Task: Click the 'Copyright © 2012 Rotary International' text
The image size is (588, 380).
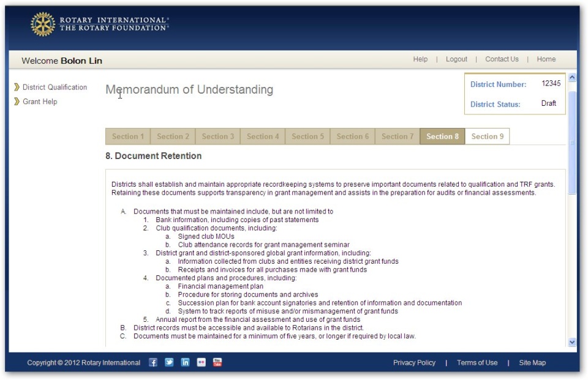Action: pos(84,363)
